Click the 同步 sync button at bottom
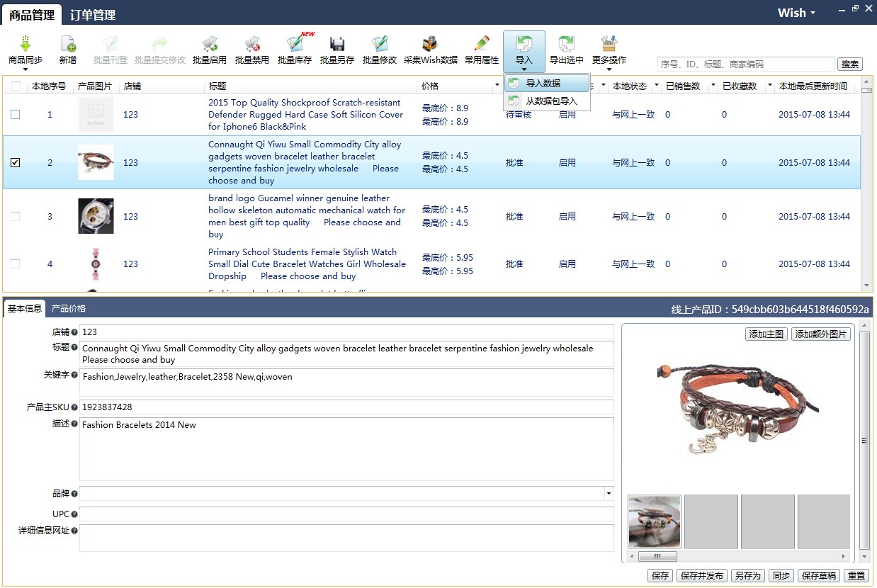Viewport: 877px width, 588px height. pos(781,576)
